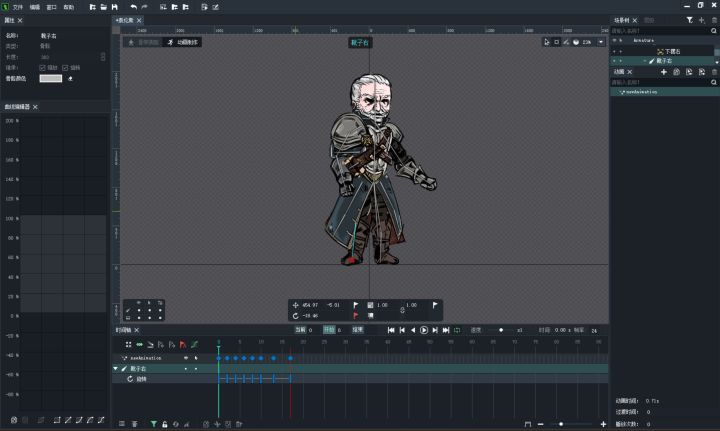Jump to first frame in timeline
The height and width of the screenshot is (431, 720).
coord(391,330)
